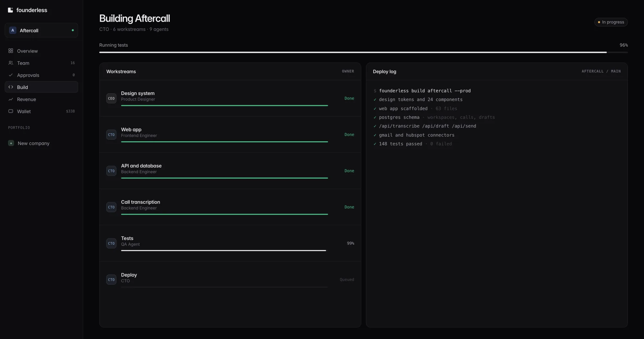Click the CTO badge on Web app row
The height and width of the screenshot is (339, 644).
tap(111, 135)
